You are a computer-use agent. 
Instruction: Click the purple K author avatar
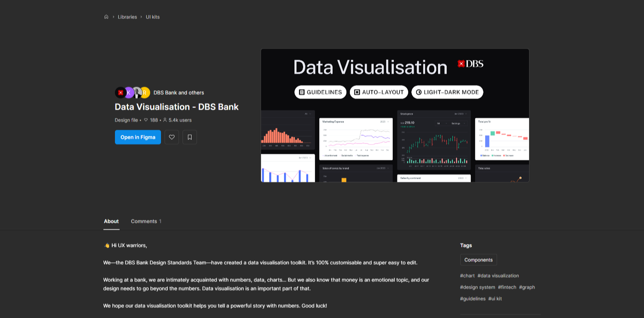[x=128, y=93]
